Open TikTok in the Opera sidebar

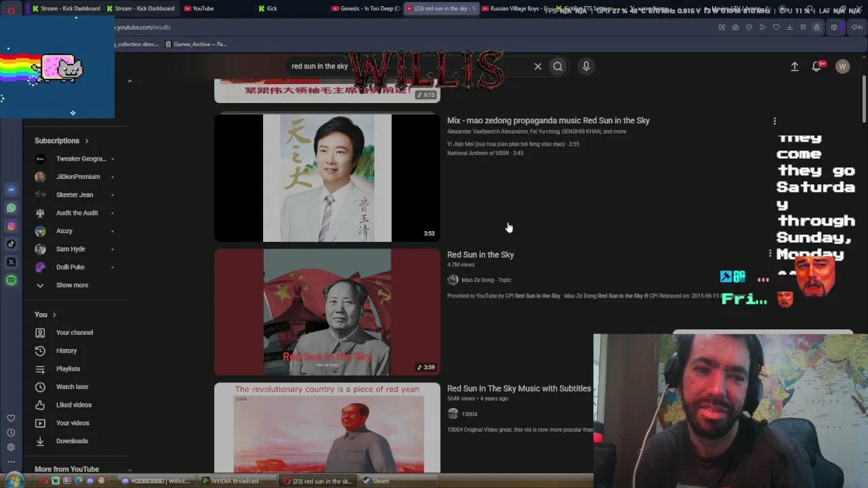tap(11, 244)
